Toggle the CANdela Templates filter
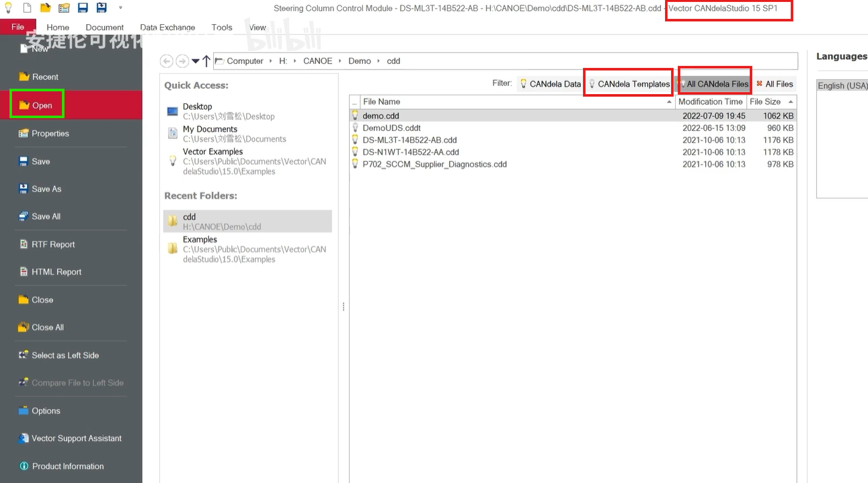This screenshot has width=868, height=483. coord(629,84)
